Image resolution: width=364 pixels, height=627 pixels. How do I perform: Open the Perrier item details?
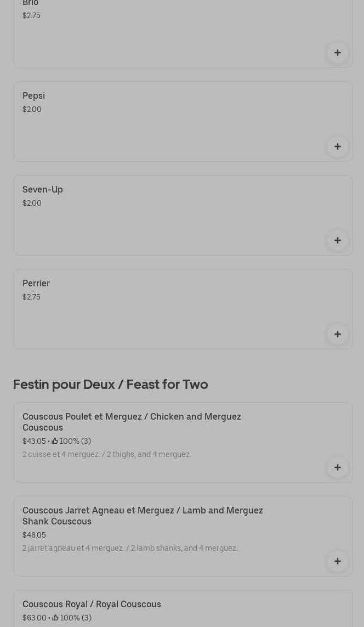pyautogui.click(x=36, y=284)
